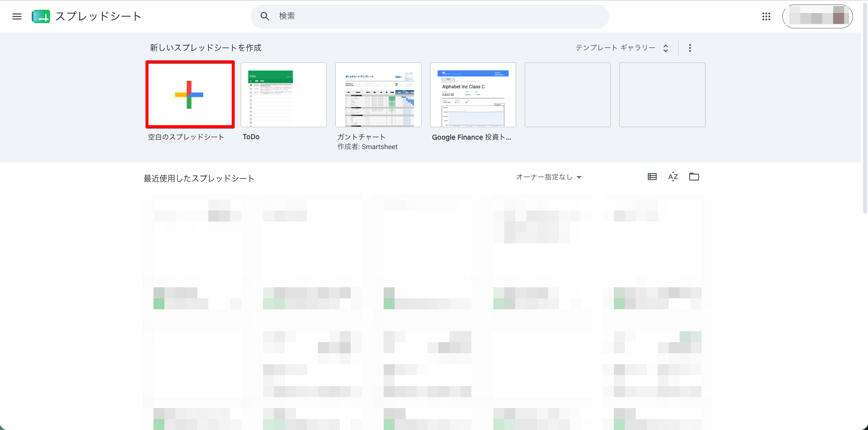Open the ガントチャート template thumbnail

378,95
